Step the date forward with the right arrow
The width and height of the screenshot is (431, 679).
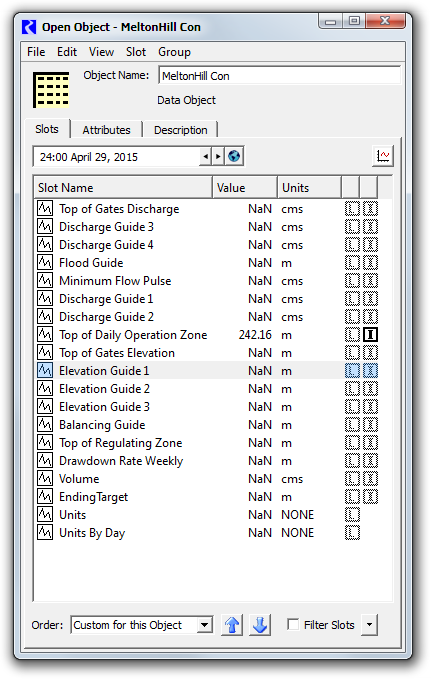click(x=217, y=156)
